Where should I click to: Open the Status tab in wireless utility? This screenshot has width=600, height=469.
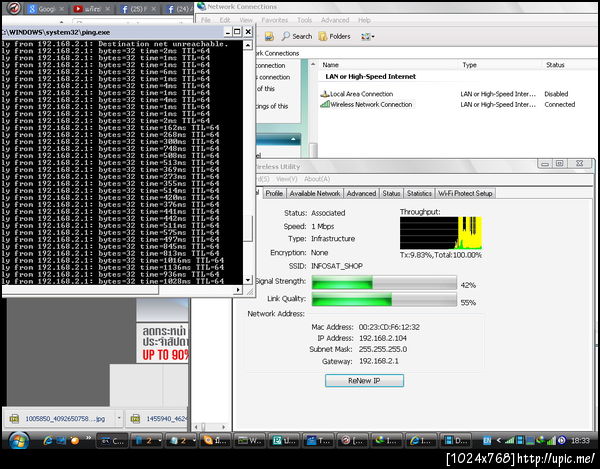[x=391, y=193]
